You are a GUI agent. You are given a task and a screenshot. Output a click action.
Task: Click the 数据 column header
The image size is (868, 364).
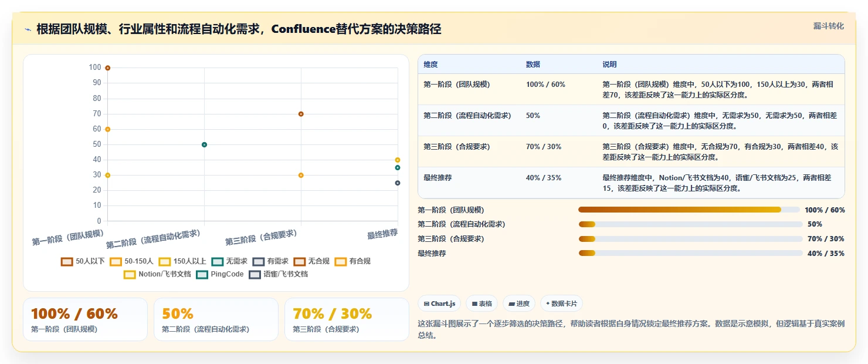click(x=533, y=65)
